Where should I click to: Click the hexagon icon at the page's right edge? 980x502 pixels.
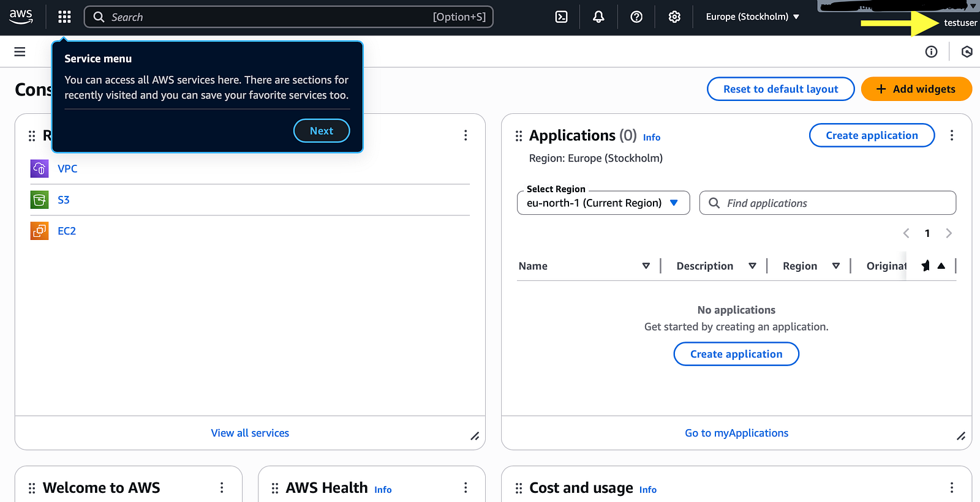click(x=967, y=51)
